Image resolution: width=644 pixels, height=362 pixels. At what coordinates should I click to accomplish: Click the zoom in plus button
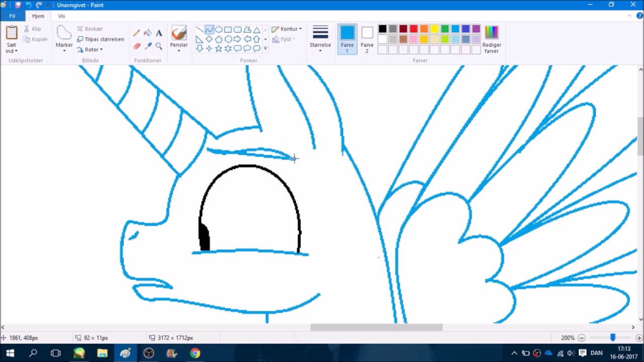(x=639, y=338)
